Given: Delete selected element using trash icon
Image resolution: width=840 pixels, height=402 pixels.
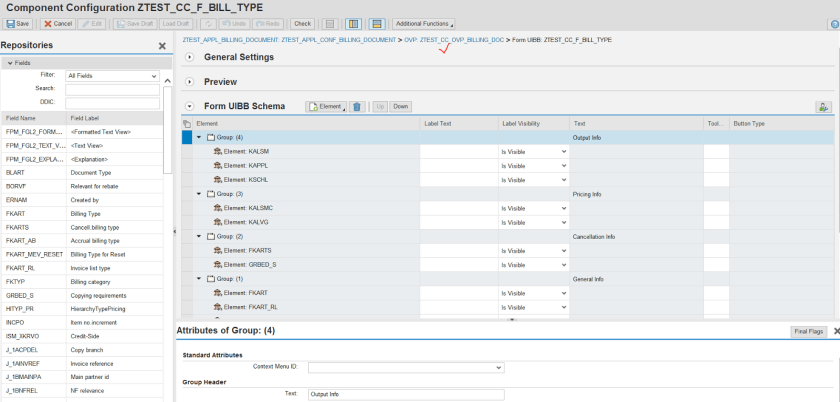Looking at the screenshot, I should click(x=357, y=106).
